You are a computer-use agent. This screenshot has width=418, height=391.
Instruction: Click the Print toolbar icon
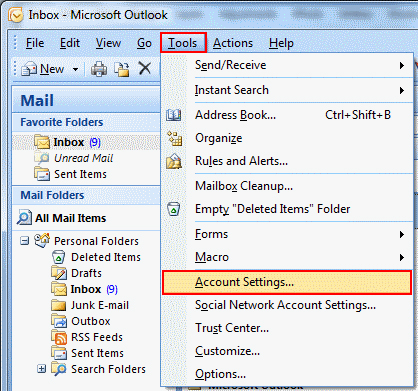99,69
